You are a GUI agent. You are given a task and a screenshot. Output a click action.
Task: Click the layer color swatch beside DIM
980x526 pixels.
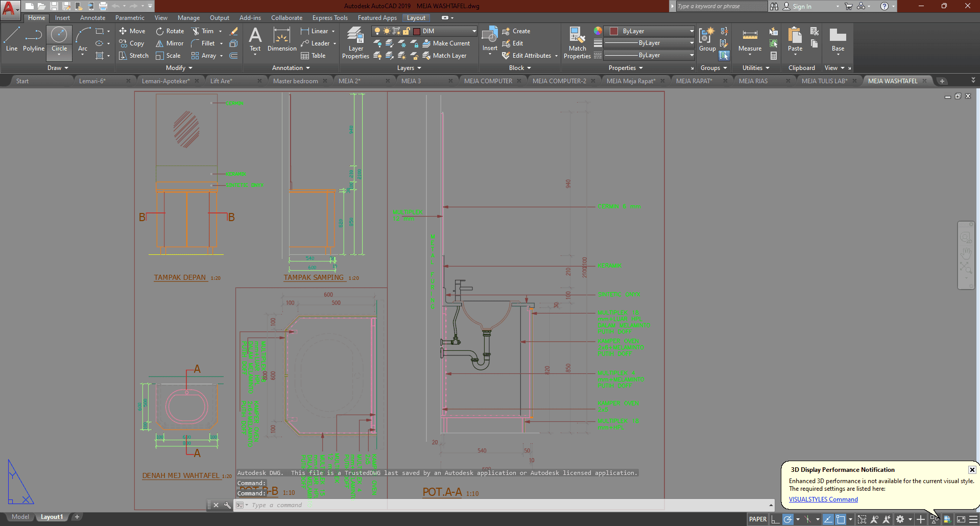tap(417, 31)
